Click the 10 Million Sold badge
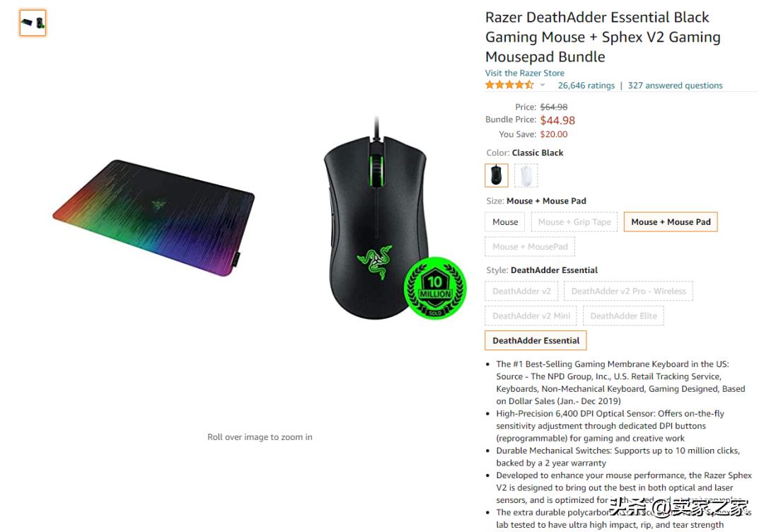764x532 pixels. (x=435, y=288)
